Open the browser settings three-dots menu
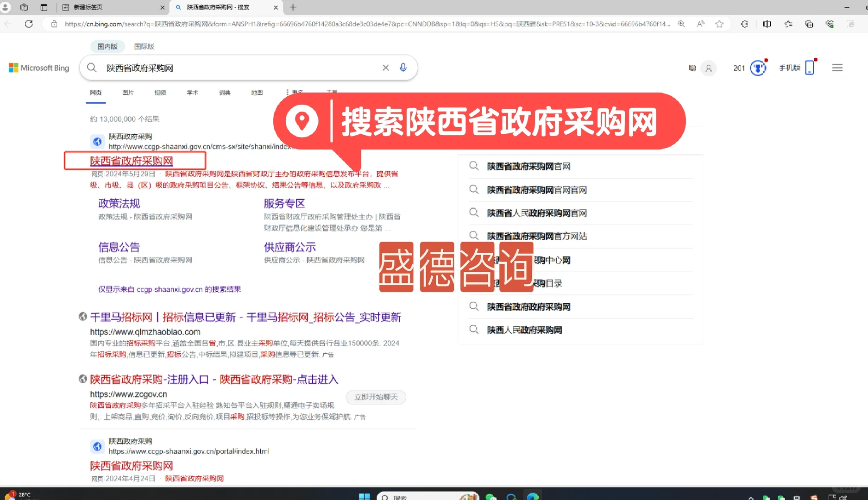This screenshot has height=500, width=868. click(851, 24)
